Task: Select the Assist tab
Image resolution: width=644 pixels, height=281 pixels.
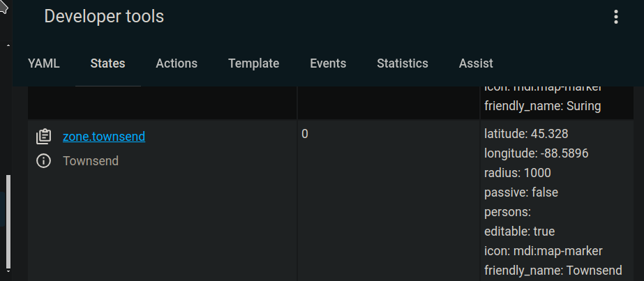Action: tap(476, 63)
